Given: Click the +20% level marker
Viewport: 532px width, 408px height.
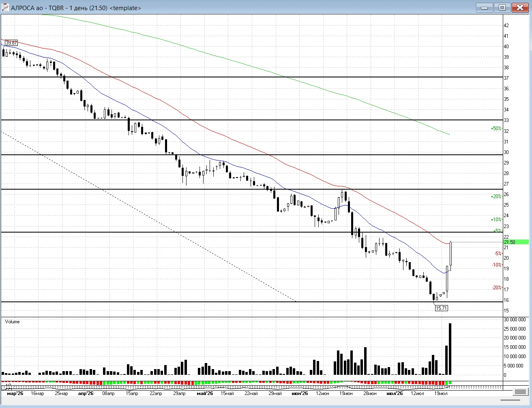Looking at the screenshot, I should coord(496,197).
